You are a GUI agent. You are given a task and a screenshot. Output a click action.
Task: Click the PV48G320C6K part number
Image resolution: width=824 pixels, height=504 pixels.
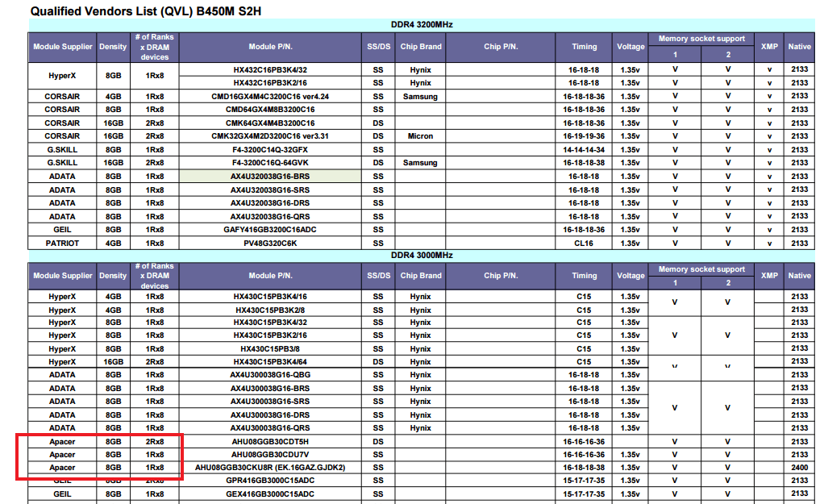[270, 244]
